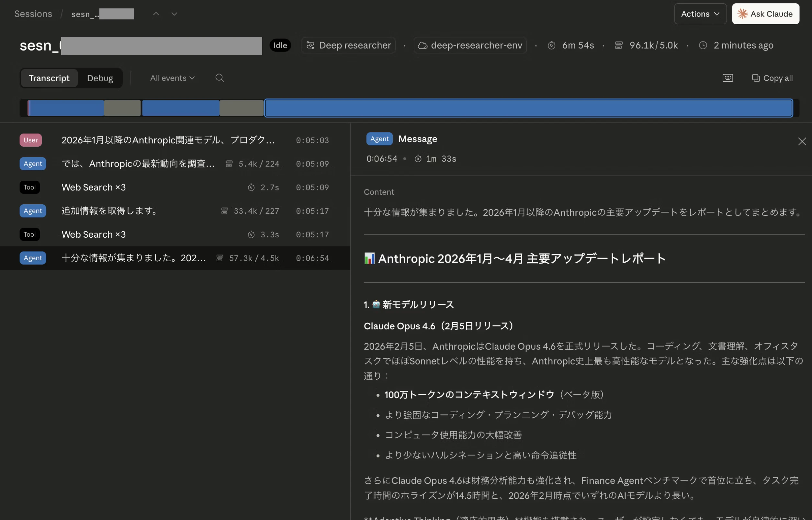Image resolution: width=812 pixels, height=520 pixels.
Task: Go to next session with down chevron
Action: [174, 14]
